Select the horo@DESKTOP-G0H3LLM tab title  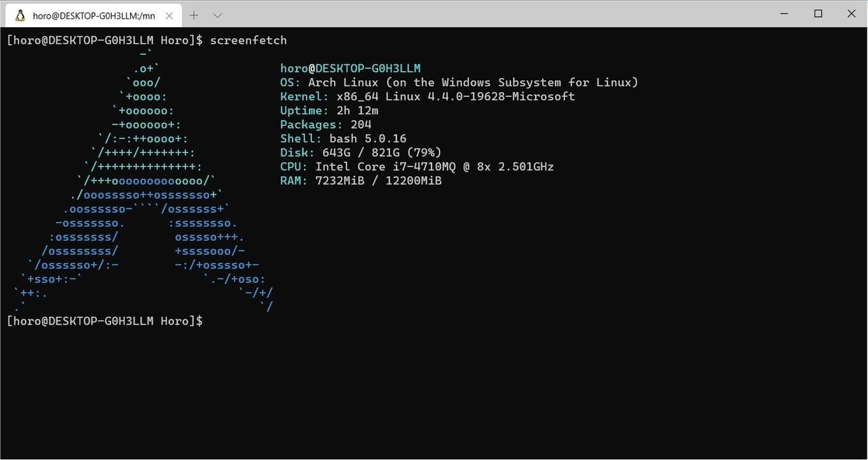coord(94,16)
